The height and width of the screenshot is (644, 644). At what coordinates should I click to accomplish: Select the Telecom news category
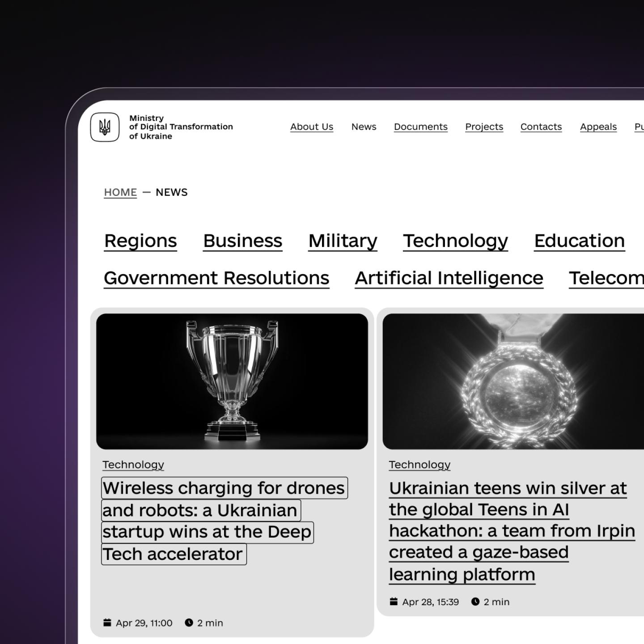coord(606,278)
